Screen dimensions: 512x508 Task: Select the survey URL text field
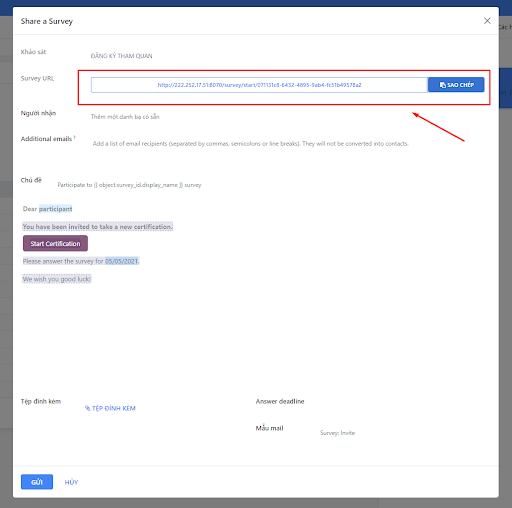(x=259, y=85)
